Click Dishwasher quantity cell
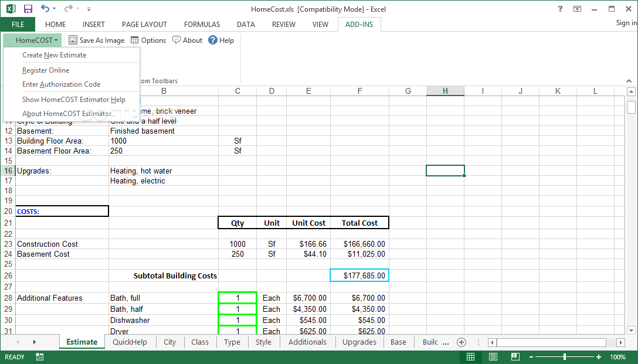This screenshot has height=364, width=638. 237,320
